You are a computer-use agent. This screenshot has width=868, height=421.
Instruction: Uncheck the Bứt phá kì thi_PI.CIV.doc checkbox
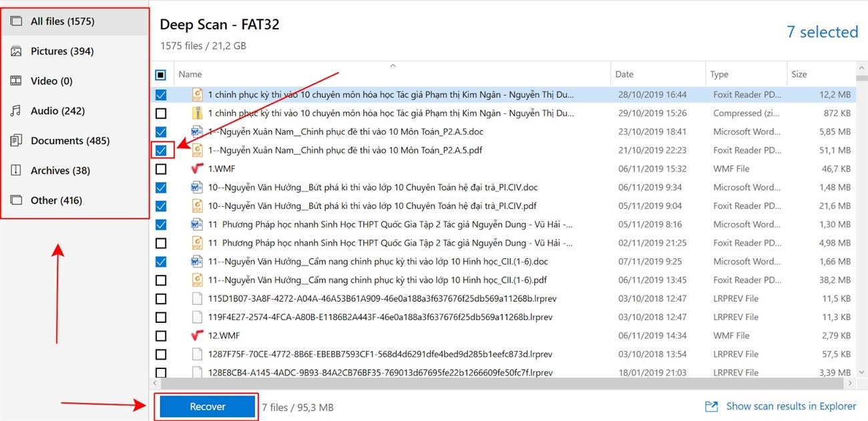(161, 188)
